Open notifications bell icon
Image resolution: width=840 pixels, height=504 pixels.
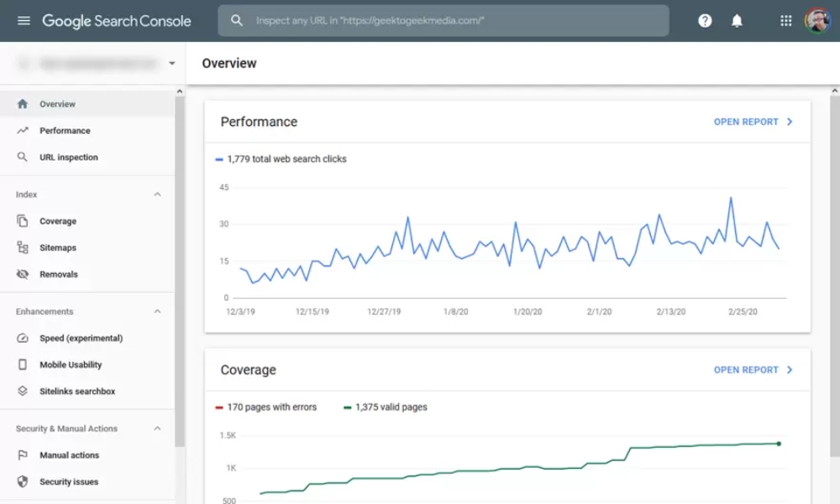click(738, 21)
